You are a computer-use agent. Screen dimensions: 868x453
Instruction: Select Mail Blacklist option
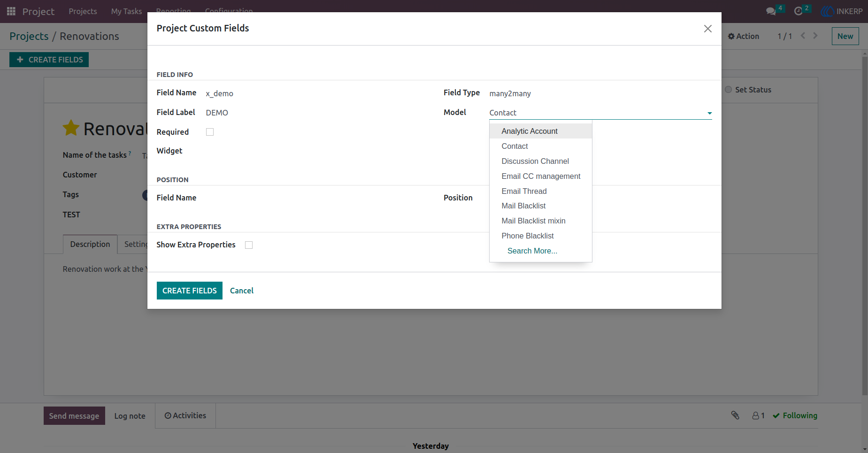[541, 206]
